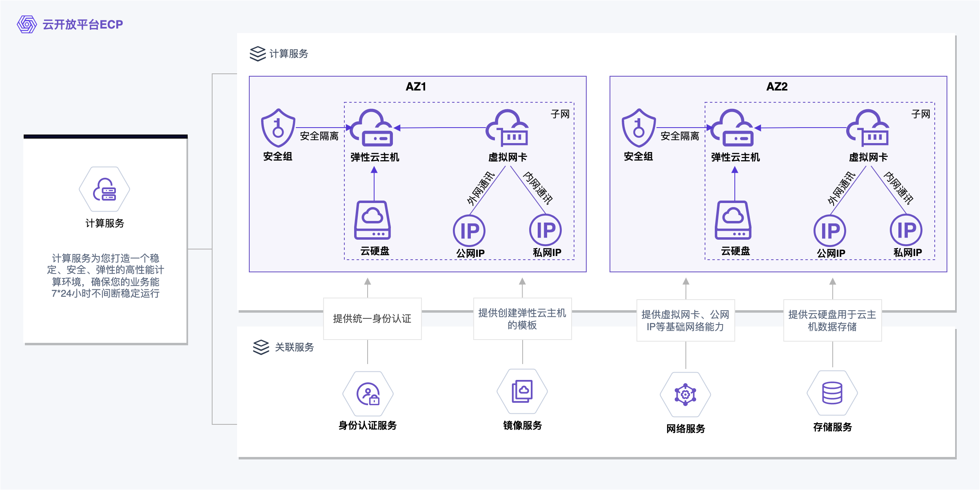Screen dimensions: 980x490
Task: Select the 计算服务 hexagon icon in left card
Action: coord(104,189)
